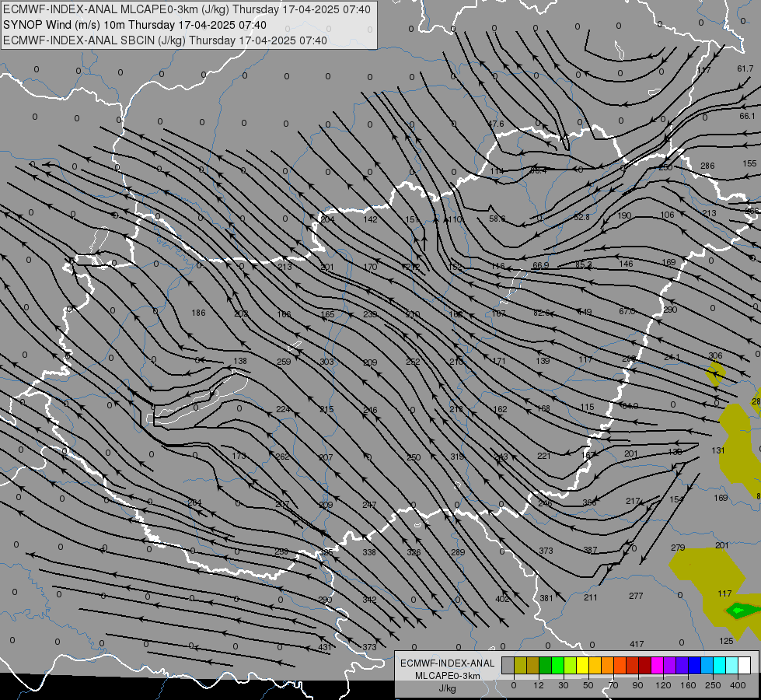761x700 pixels.
Task: Click the SBCIN header line
Action: tap(165, 40)
